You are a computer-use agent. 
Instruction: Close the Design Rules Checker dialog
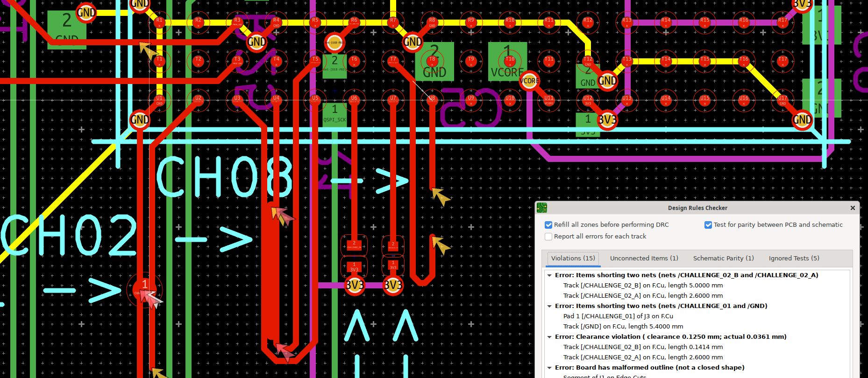click(853, 208)
